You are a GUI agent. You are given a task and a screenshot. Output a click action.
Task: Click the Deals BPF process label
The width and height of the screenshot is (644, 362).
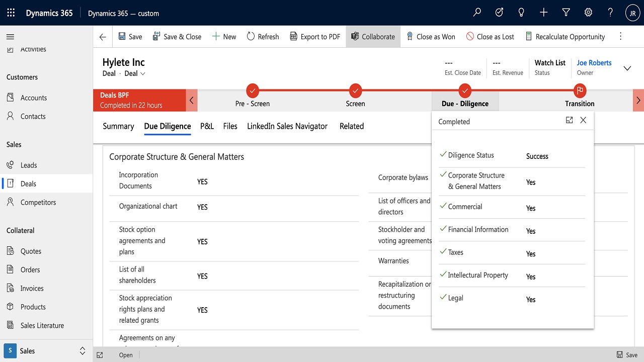coord(115,95)
